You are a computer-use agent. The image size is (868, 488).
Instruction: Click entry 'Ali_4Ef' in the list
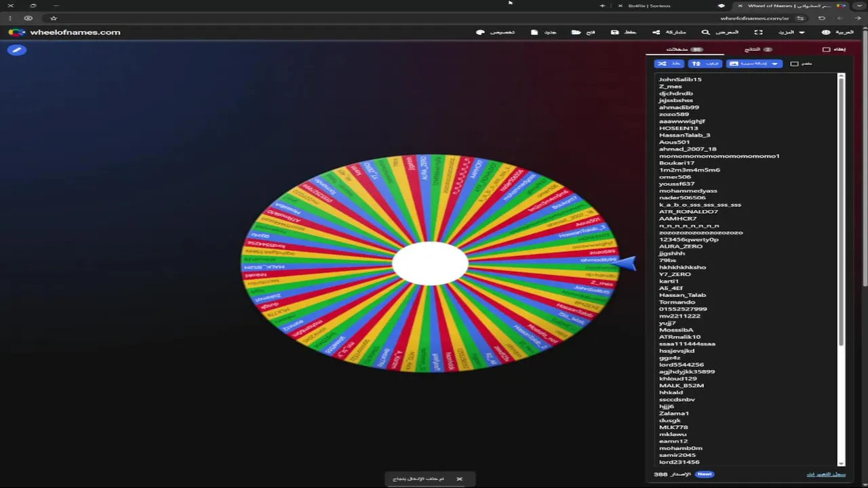click(x=671, y=288)
